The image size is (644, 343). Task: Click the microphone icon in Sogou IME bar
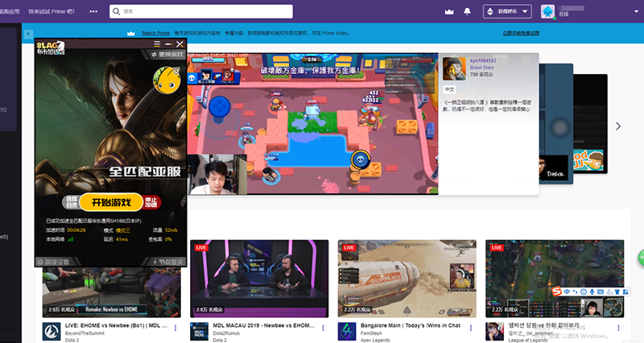coord(592,291)
